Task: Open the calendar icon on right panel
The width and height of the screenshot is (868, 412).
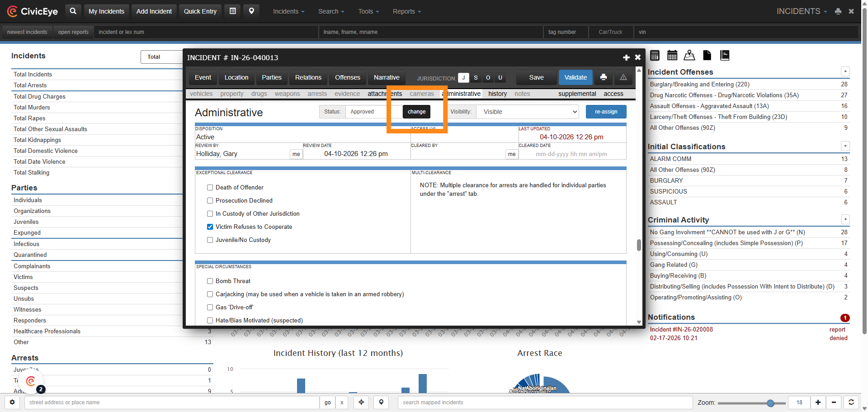Action: tap(672, 55)
